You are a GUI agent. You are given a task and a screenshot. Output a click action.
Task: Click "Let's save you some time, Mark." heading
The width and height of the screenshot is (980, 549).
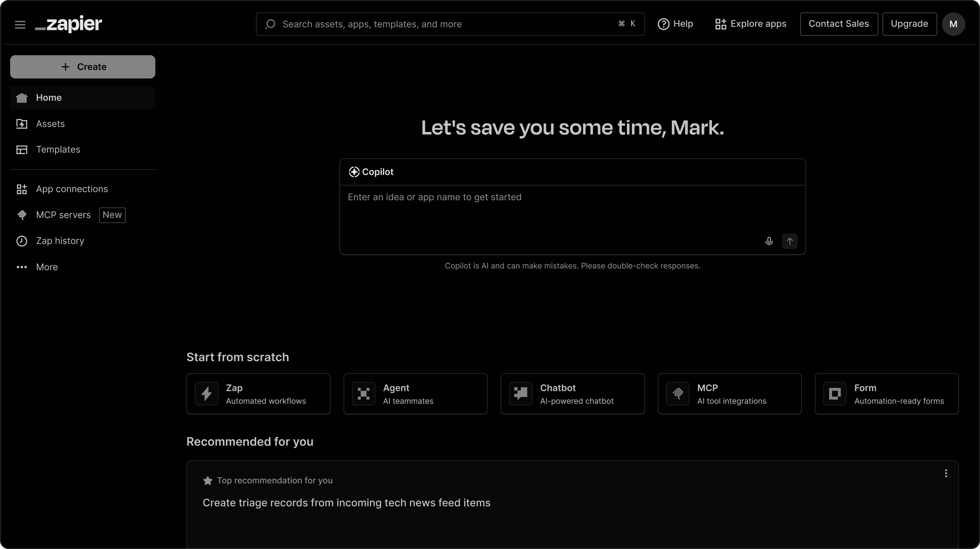click(573, 127)
